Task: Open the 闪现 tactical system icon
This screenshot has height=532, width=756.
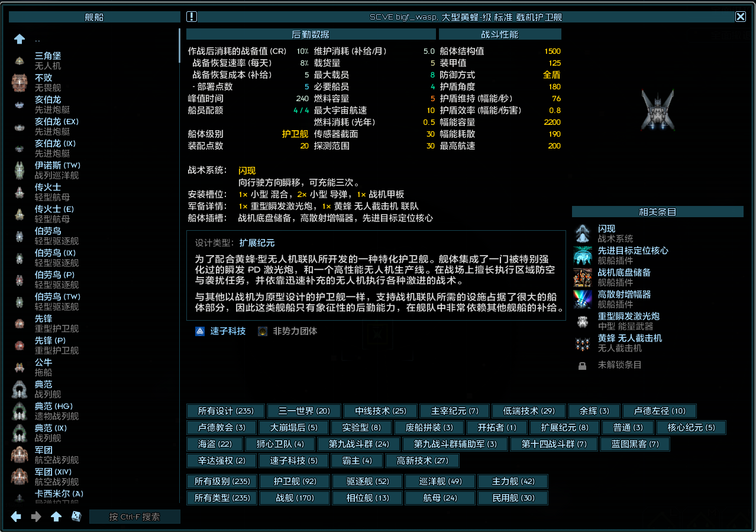Action: (x=583, y=233)
